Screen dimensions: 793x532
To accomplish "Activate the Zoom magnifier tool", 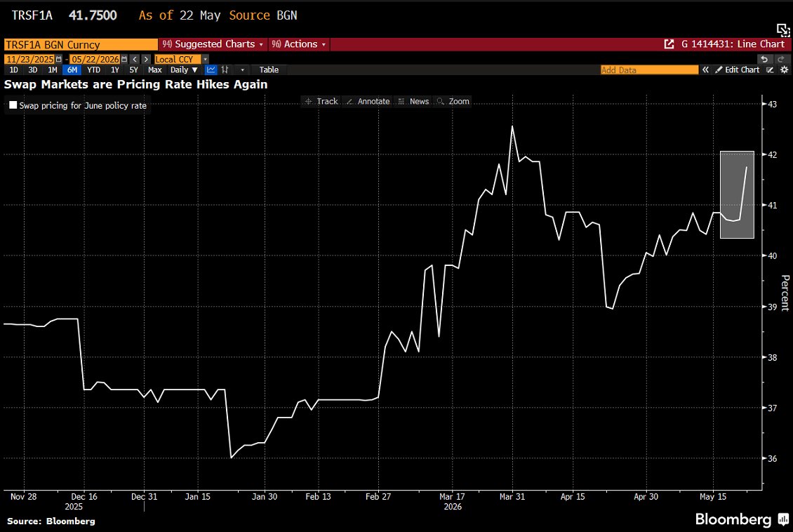I will click(453, 101).
